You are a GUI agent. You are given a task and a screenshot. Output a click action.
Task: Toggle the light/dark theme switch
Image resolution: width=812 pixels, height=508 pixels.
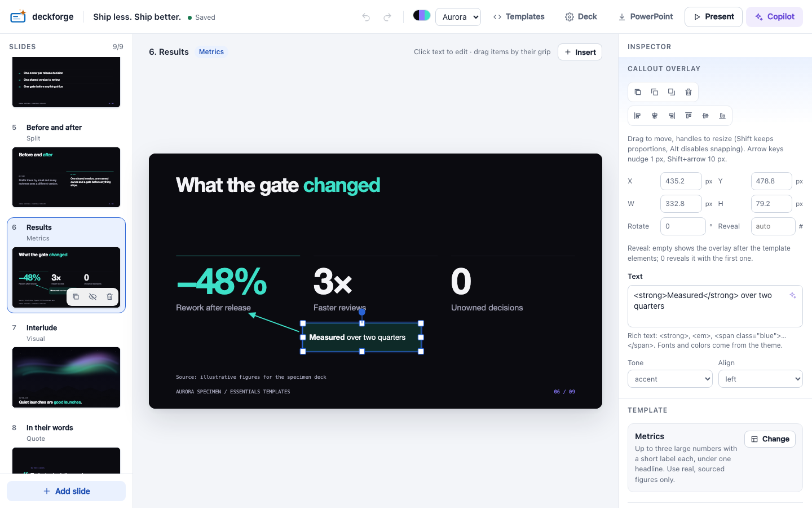[422, 15]
